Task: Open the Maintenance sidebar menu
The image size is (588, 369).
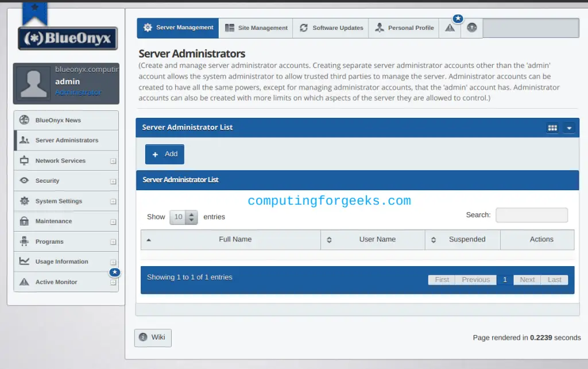Action: (x=67, y=221)
